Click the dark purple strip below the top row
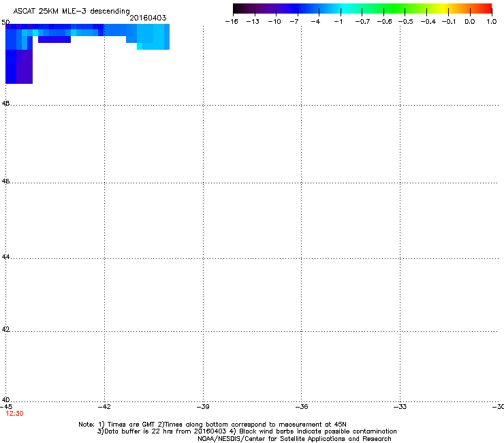Image resolution: width=504 pixels, height=443 pixels. tap(54, 40)
